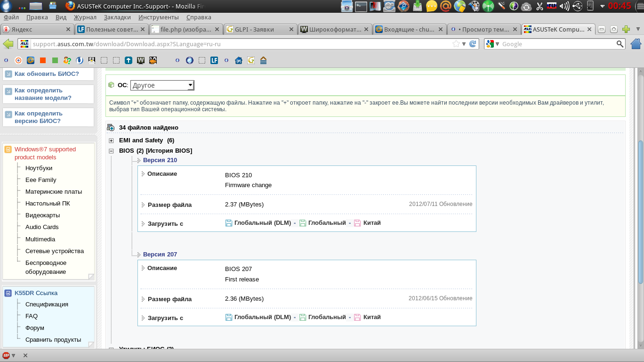Open the K55DR Спецификация link
The height and width of the screenshot is (362, 644).
click(47, 304)
